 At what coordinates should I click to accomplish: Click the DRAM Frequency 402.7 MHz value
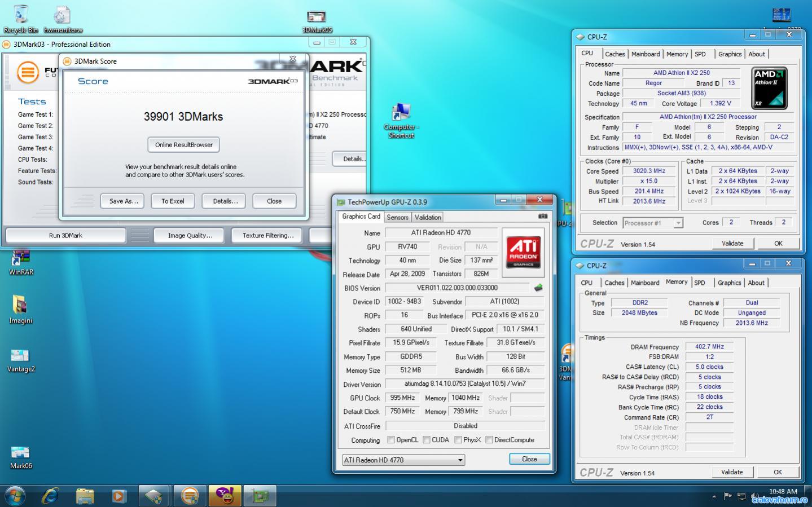pyautogui.click(x=709, y=347)
